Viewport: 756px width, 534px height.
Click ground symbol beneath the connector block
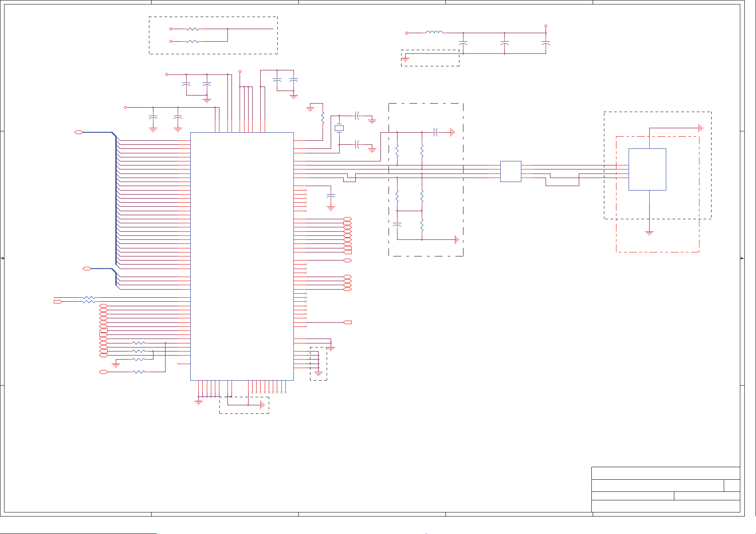click(649, 233)
